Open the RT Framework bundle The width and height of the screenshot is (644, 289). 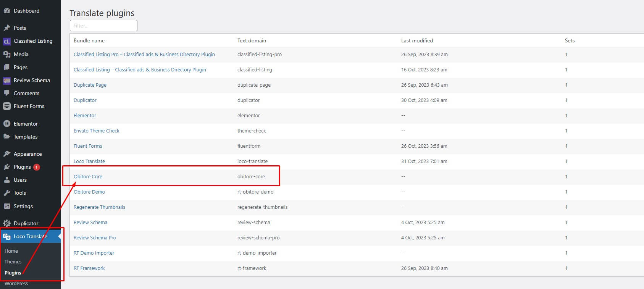click(x=89, y=268)
